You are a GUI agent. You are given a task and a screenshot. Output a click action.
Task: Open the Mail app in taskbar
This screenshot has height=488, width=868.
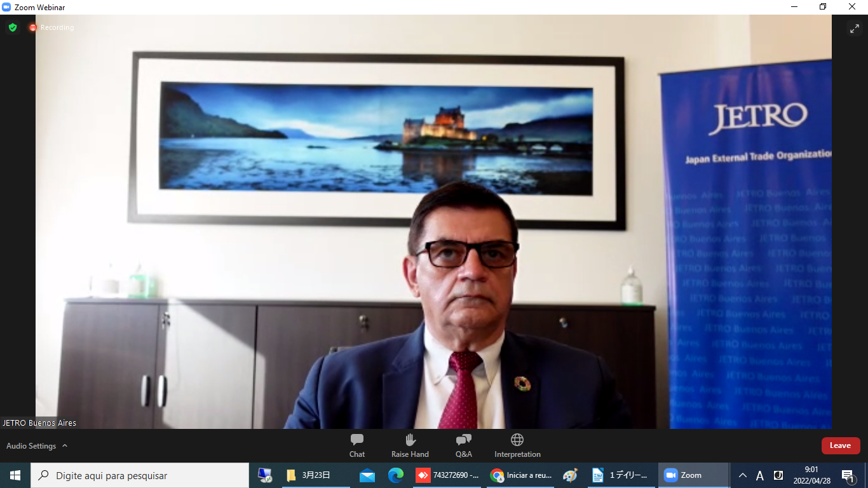coord(367,475)
